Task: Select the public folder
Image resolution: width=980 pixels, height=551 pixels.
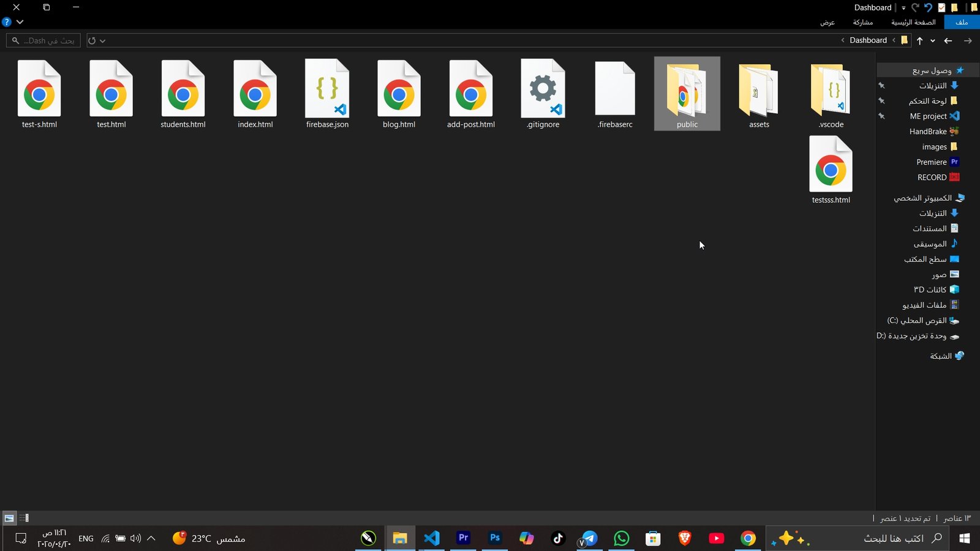Action: (687, 94)
